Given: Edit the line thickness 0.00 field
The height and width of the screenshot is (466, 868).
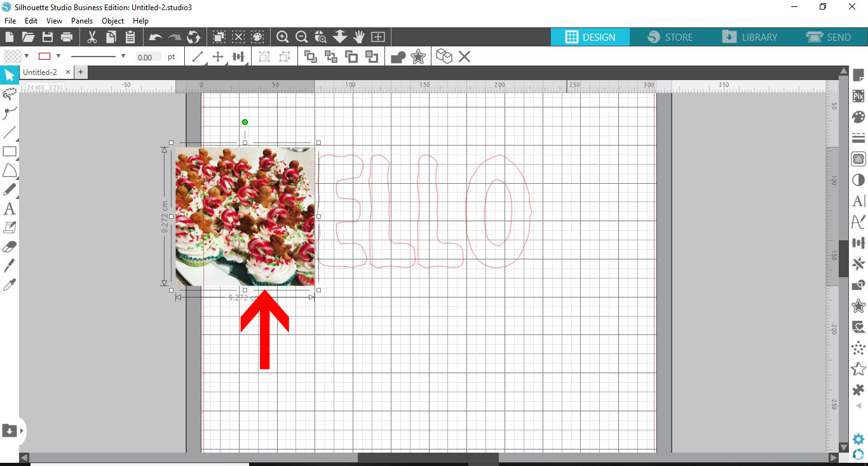Looking at the screenshot, I should click(148, 57).
